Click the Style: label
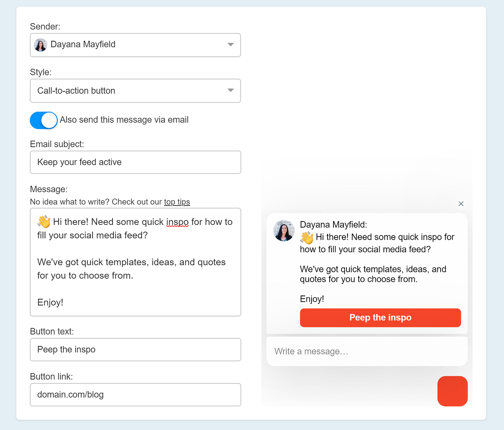504x430 pixels. tap(41, 72)
